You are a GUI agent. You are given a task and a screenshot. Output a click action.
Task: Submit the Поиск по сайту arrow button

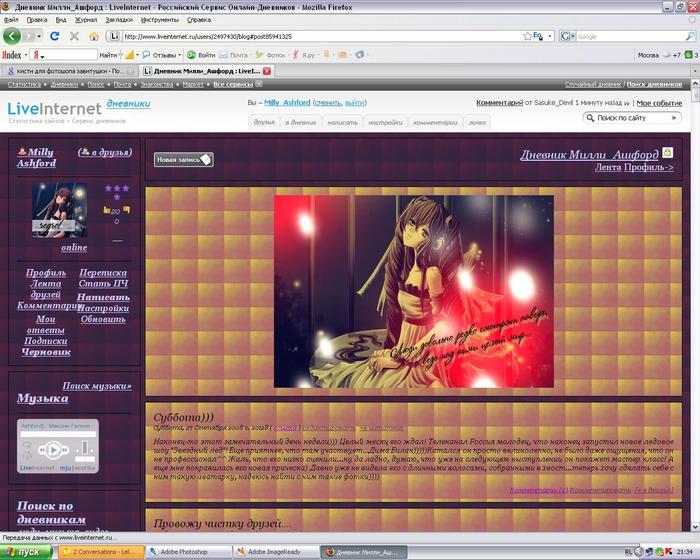coord(674,118)
